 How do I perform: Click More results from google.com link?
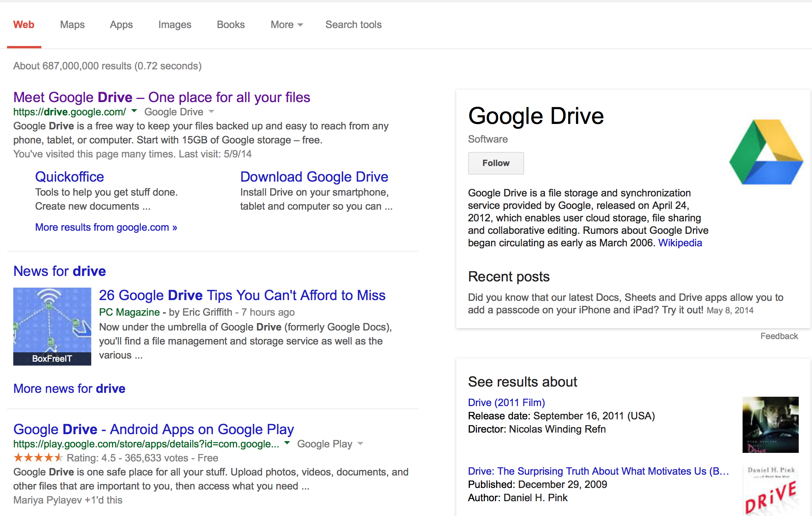106,227
